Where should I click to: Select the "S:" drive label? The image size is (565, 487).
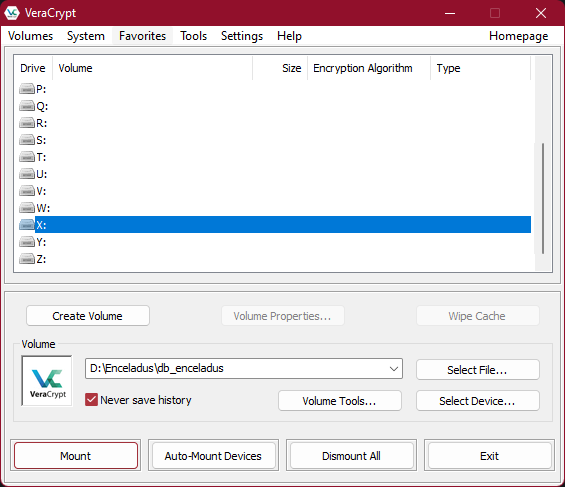pyautogui.click(x=41, y=140)
